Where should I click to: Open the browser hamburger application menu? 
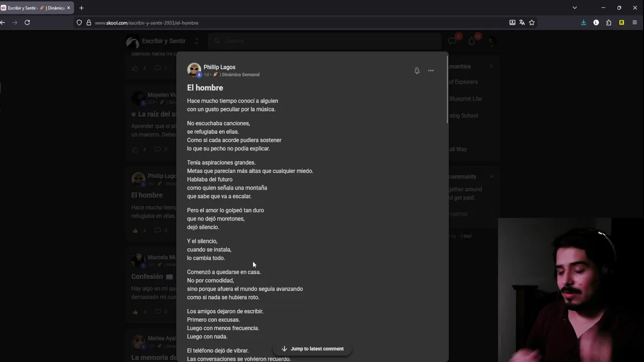pos(634,23)
